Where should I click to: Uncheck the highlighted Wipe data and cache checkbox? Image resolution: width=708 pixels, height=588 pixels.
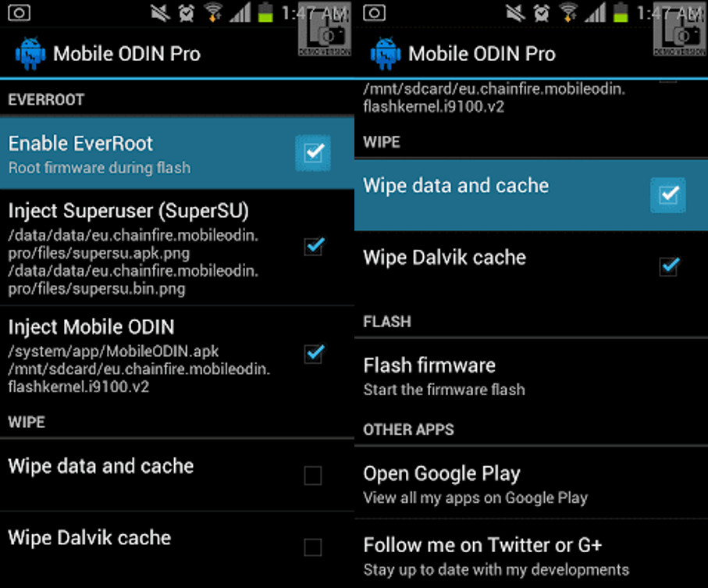click(668, 195)
